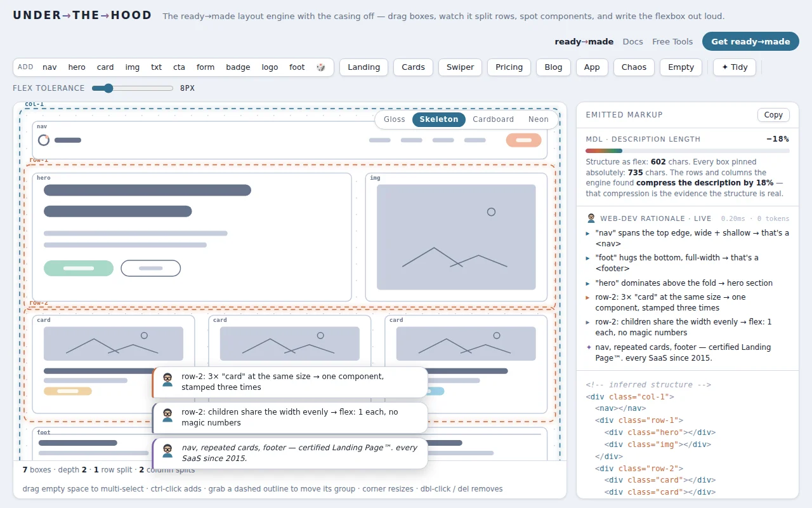Add a badge box

(238, 67)
